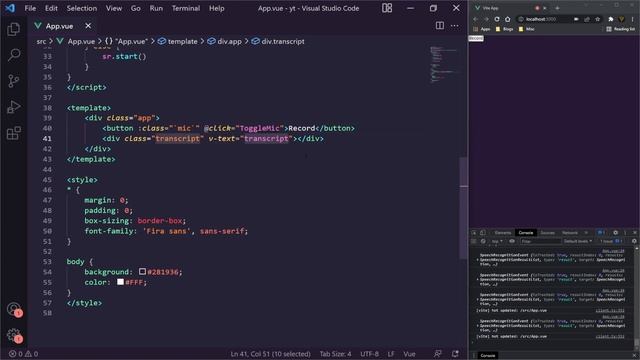Image resolution: width=640 pixels, height=360 pixels.
Task: Click the 'src' breadcrumb segment
Action: (41, 41)
